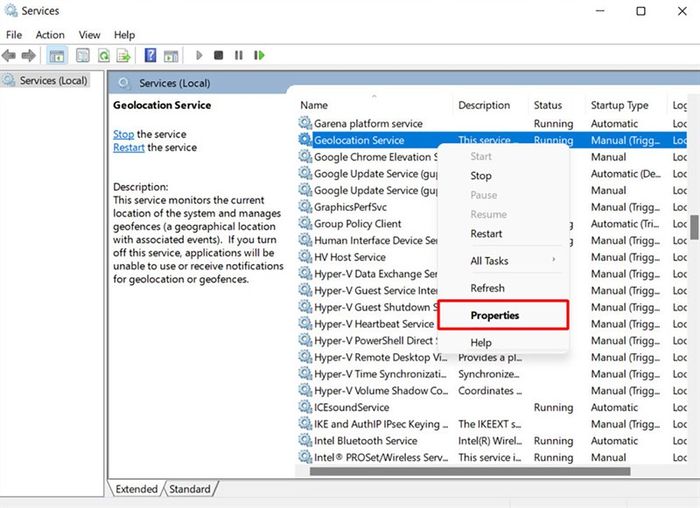This screenshot has width=700, height=508.
Task: Click the Back arrow toolbar icon
Action: 9,55
